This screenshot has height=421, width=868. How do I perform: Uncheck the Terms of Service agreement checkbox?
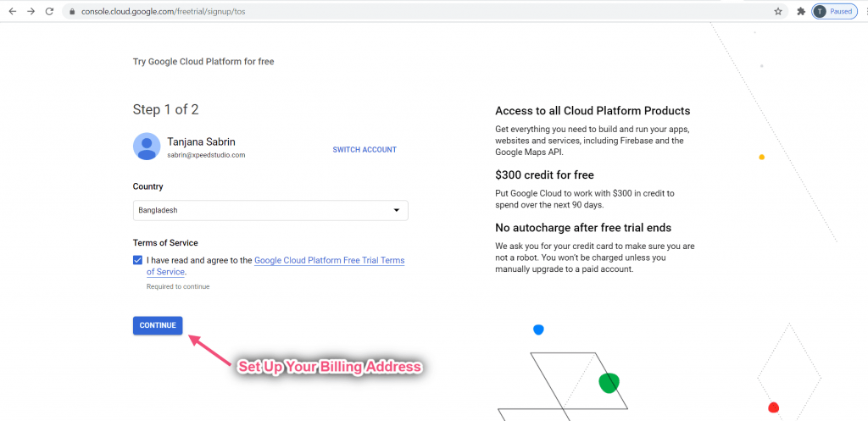(x=138, y=260)
